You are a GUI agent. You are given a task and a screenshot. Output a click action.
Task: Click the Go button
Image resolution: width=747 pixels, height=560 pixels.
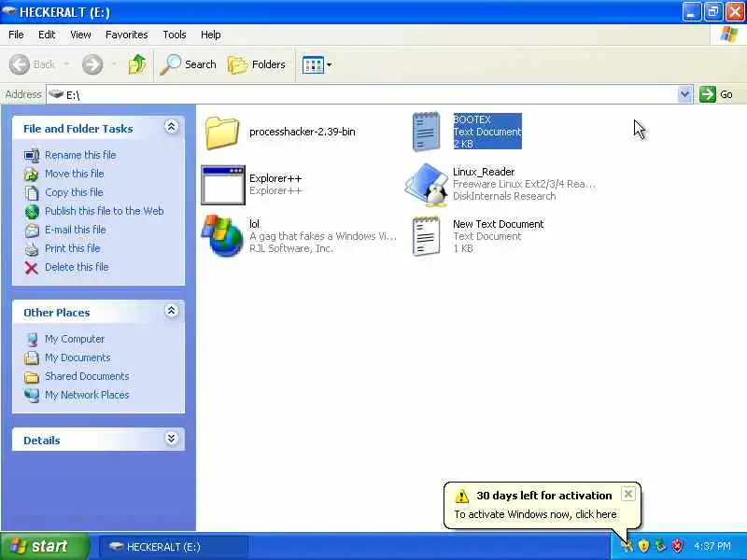pos(716,94)
